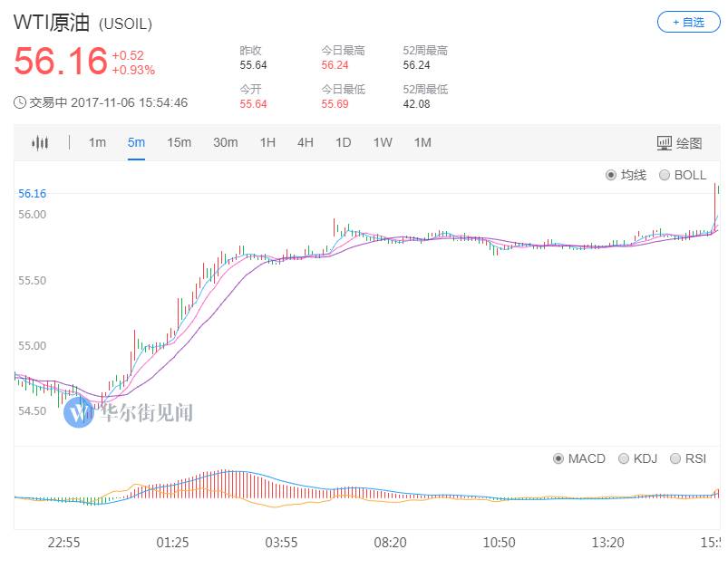Switch indicator to RSI
728x569 pixels.
click(675, 458)
